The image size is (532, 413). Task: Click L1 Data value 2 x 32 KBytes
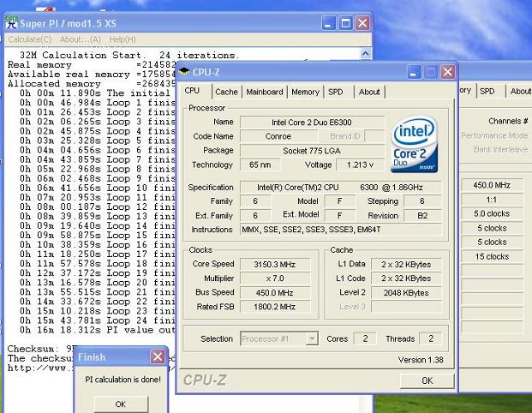(x=406, y=265)
